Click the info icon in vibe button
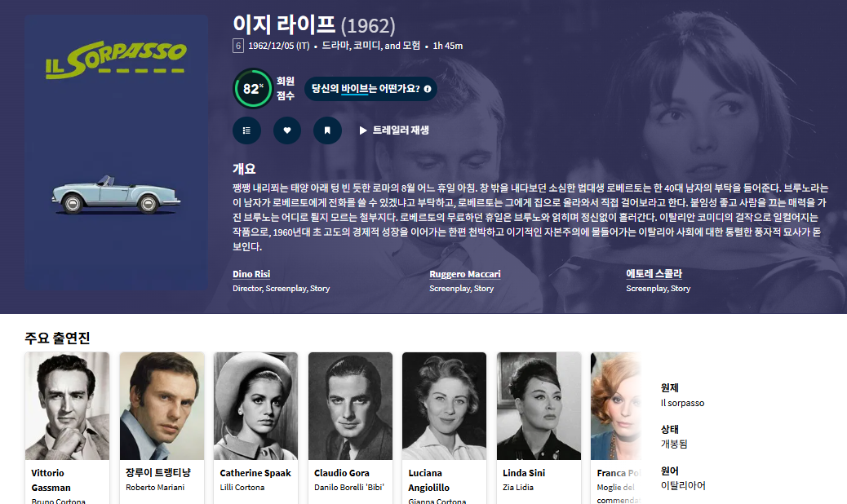Image resolution: width=847 pixels, height=504 pixels. tap(428, 89)
